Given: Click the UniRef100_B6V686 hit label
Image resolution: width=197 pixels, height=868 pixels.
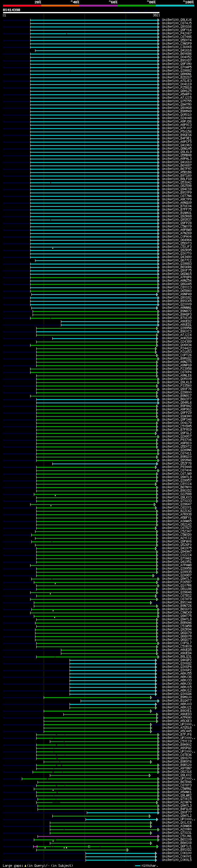Looking at the screenshot, I should 177,54.
